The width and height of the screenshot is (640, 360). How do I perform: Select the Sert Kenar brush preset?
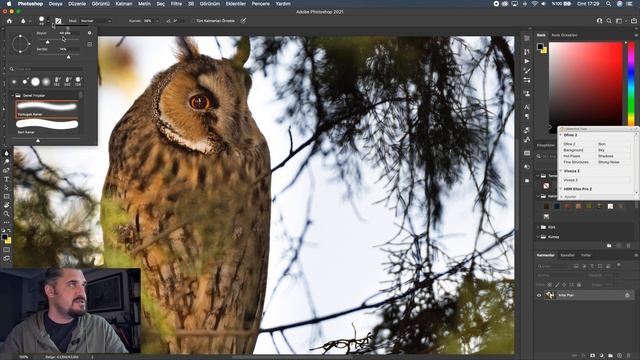(47, 126)
